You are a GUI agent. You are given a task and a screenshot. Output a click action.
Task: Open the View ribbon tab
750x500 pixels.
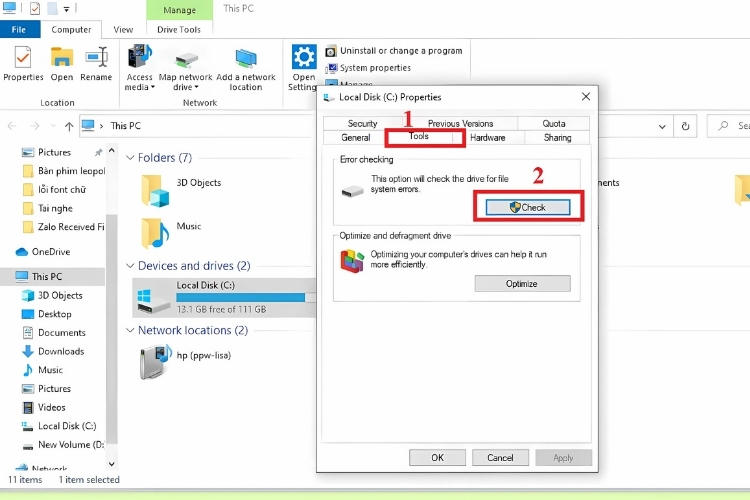pyautogui.click(x=123, y=30)
